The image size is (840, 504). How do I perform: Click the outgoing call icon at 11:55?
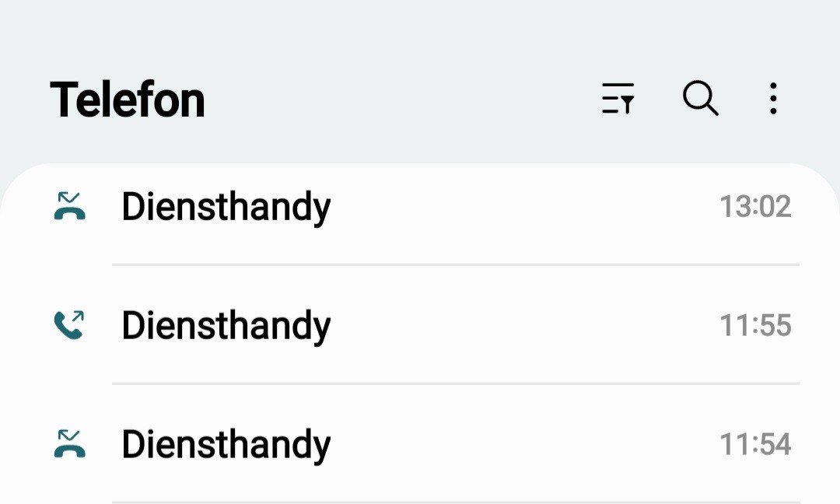[x=70, y=325]
